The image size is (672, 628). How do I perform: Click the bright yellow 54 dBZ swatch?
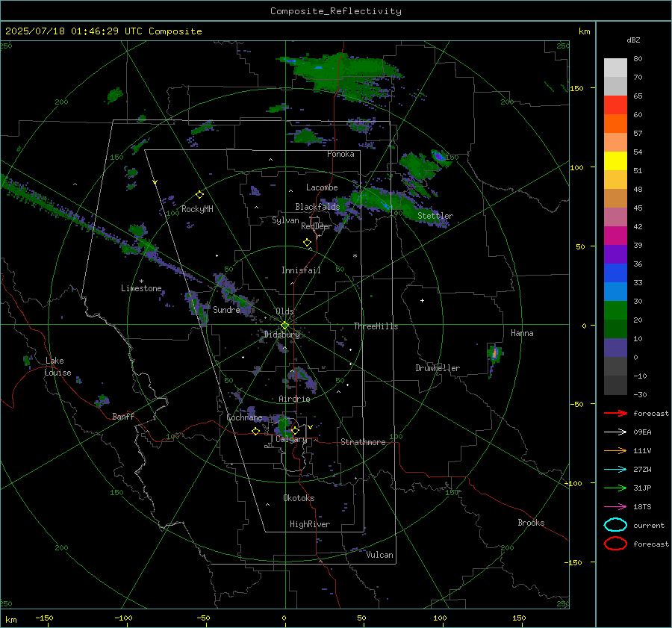tap(615, 161)
